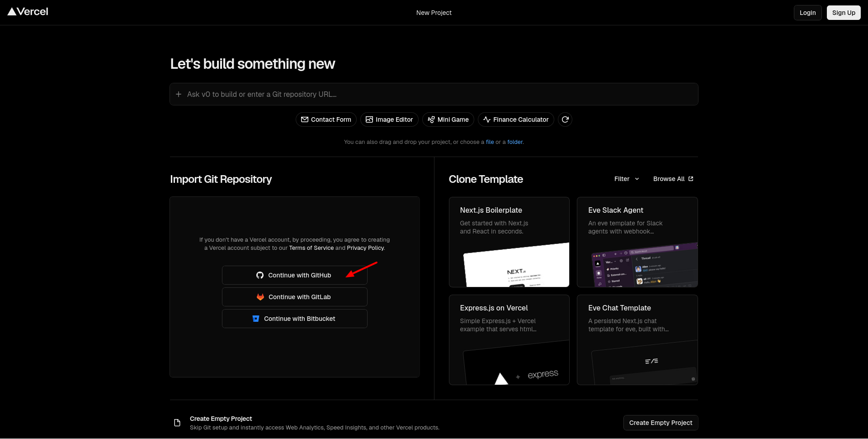Image resolution: width=868 pixels, height=439 pixels.
Task: Select the Contact Form suggestion
Action: [x=326, y=119]
